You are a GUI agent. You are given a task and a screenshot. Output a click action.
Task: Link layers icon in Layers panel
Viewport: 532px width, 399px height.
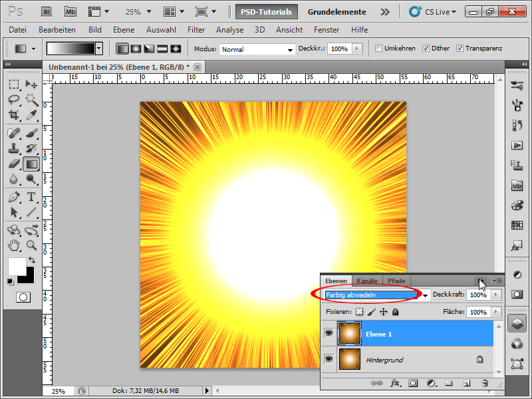[x=376, y=383]
